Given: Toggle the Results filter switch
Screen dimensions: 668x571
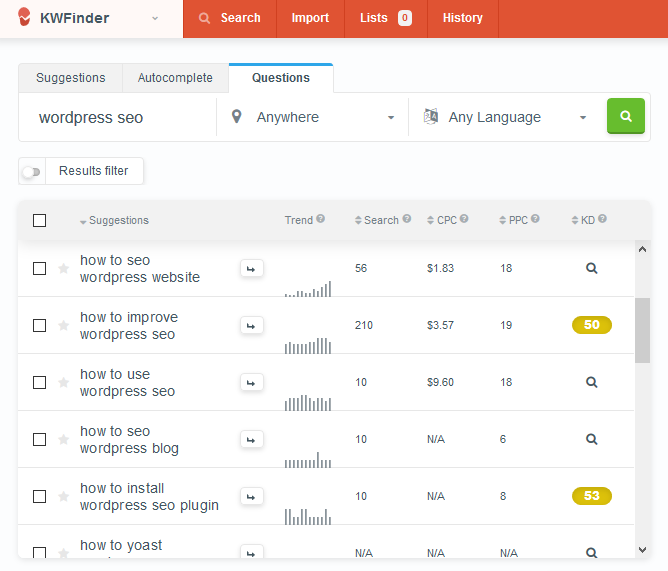Looking at the screenshot, I should (x=32, y=172).
